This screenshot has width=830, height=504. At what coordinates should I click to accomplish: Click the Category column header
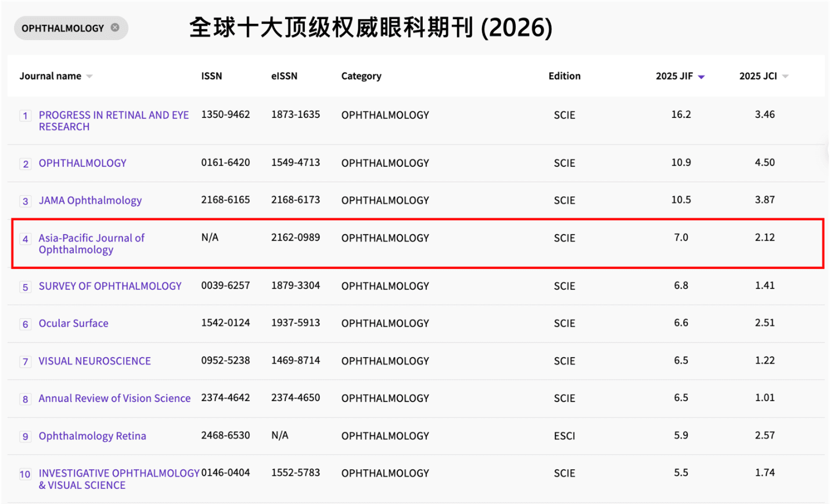pos(361,76)
